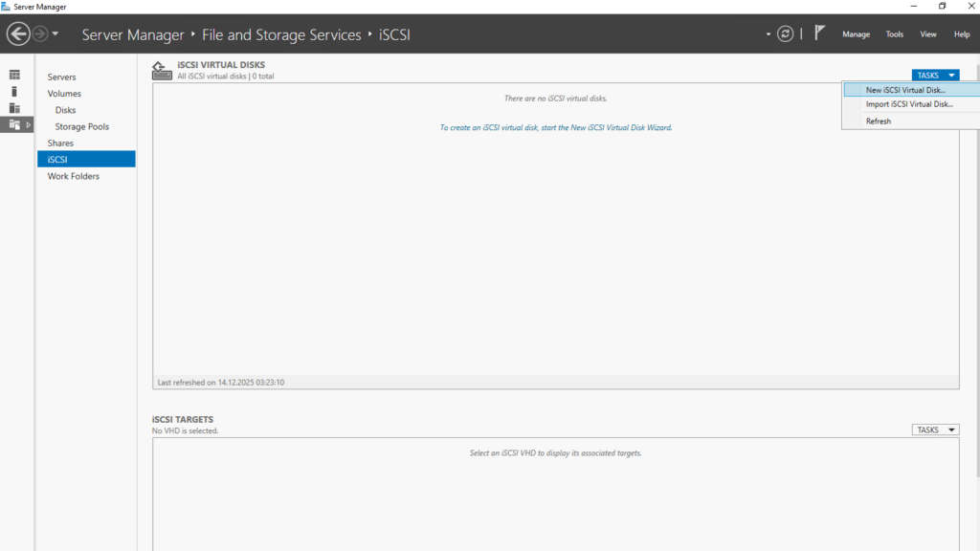Click the Refresh circular arrows icon
The width and height of the screenshot is (980, 551).
(x=786, y=34)
